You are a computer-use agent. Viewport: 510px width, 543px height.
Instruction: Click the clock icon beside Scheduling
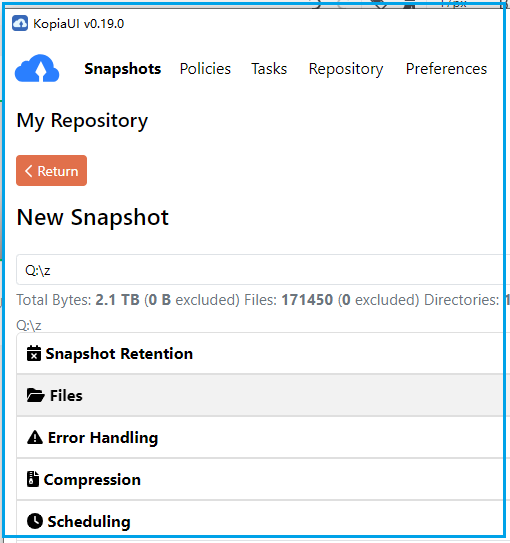click(x=35, y=521)
